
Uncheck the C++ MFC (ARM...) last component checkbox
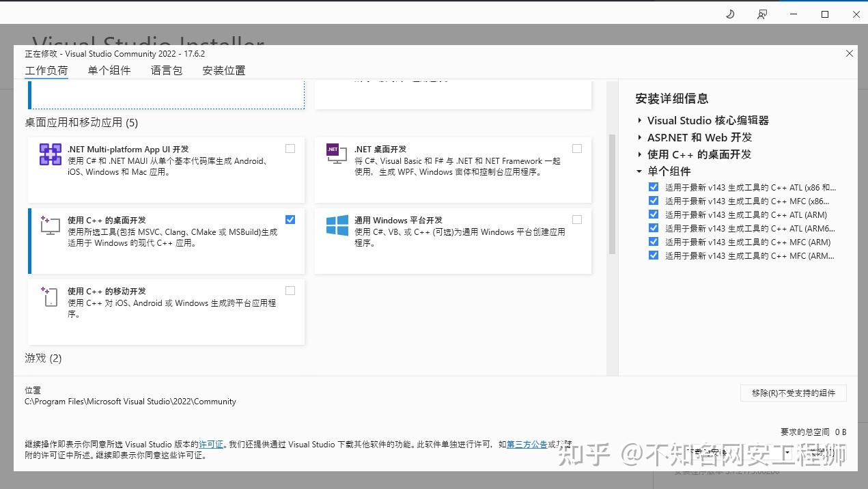654,255
